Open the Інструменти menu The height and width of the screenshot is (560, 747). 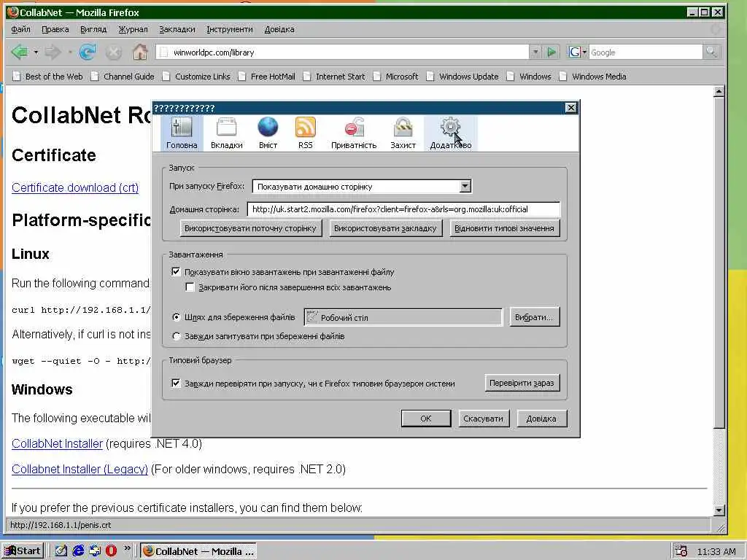pos(230,29)
